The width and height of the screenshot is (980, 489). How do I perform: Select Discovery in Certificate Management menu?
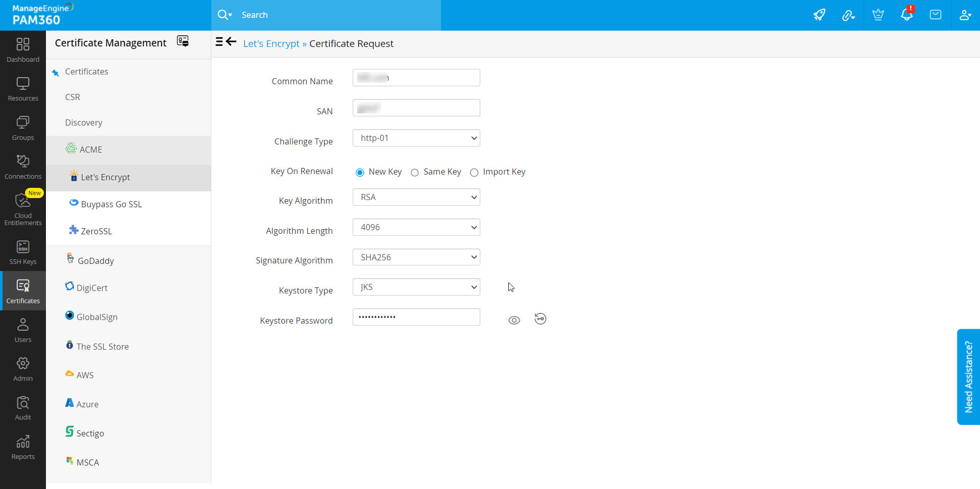click(x=84, y=123)
